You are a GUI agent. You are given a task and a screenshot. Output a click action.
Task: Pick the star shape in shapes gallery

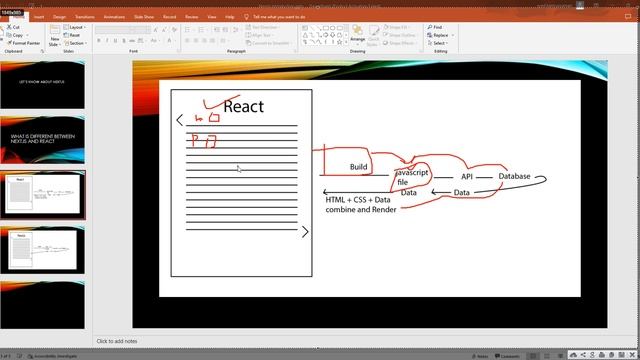340,42
